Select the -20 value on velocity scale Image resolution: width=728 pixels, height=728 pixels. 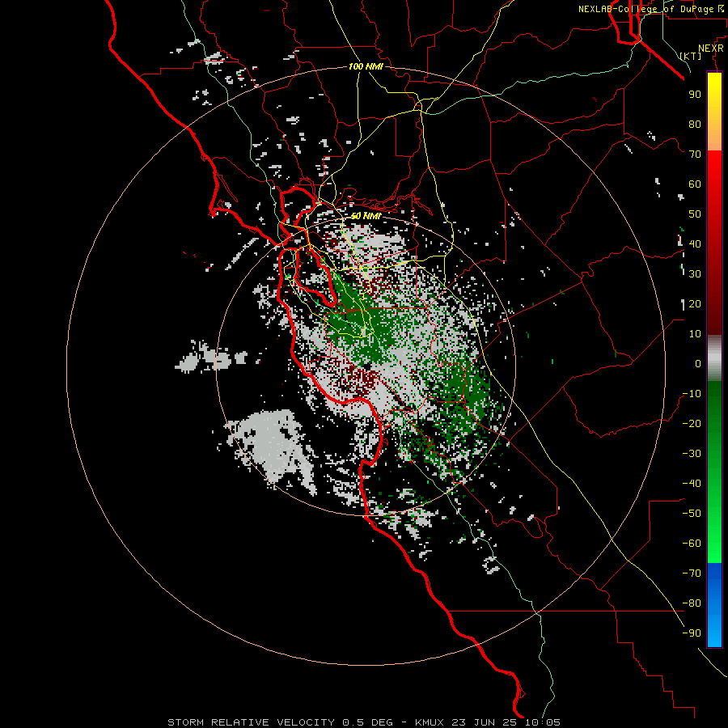[692, 423]
